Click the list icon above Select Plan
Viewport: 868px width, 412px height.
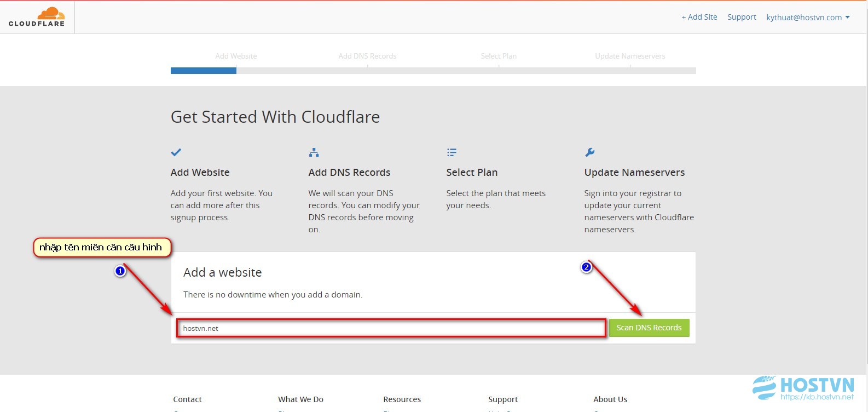pyautogui.click(x=452, y=152)
